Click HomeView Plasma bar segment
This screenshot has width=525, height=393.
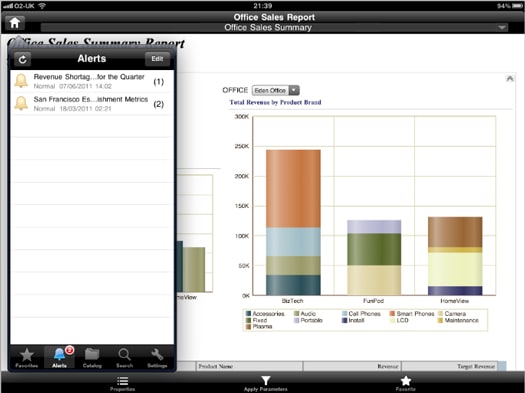coord(455,232)
